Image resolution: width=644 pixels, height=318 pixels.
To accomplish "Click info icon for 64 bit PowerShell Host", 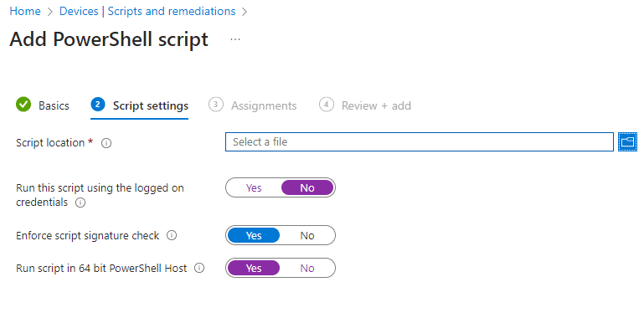I will pos(199,269).
